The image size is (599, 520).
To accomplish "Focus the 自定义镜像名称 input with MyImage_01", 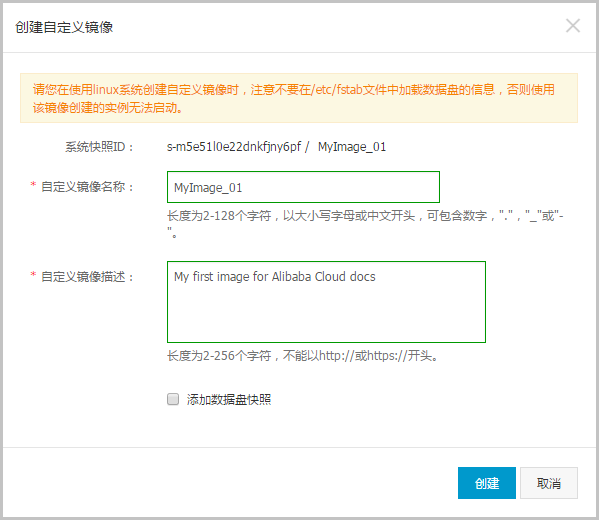I will pyautogui.click(x=303, y=187).
